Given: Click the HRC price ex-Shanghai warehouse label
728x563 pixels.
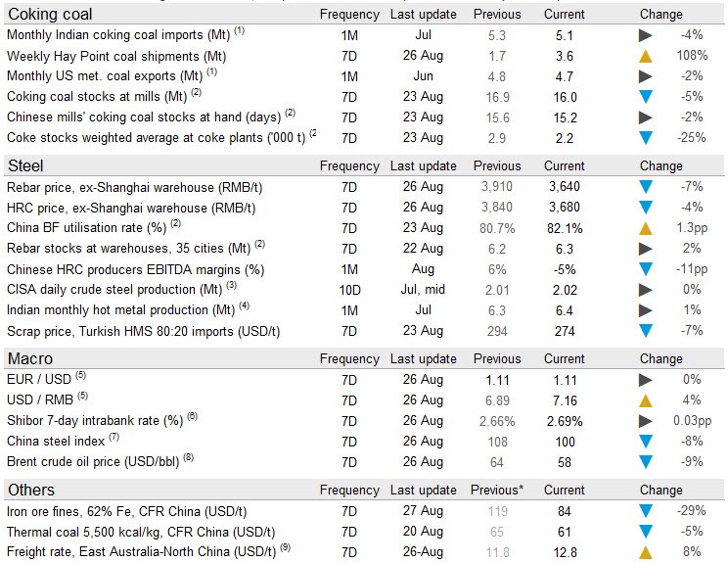Looking at the screenshot, I should click(x=107, y=208).
